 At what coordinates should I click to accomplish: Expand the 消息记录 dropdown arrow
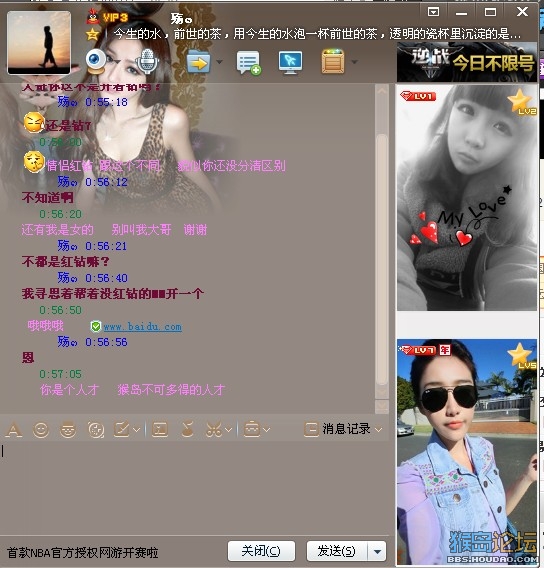(378, 430)
